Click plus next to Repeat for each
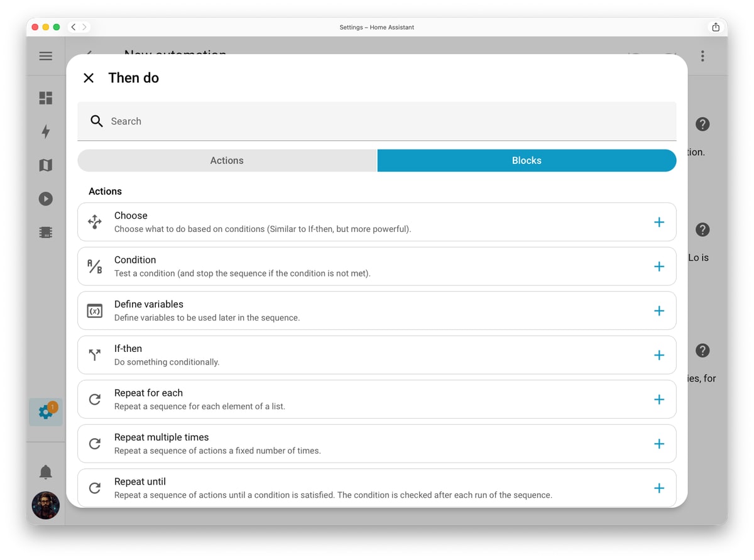The height and width of the screenshot is (560, 754). tap(659, 400)
